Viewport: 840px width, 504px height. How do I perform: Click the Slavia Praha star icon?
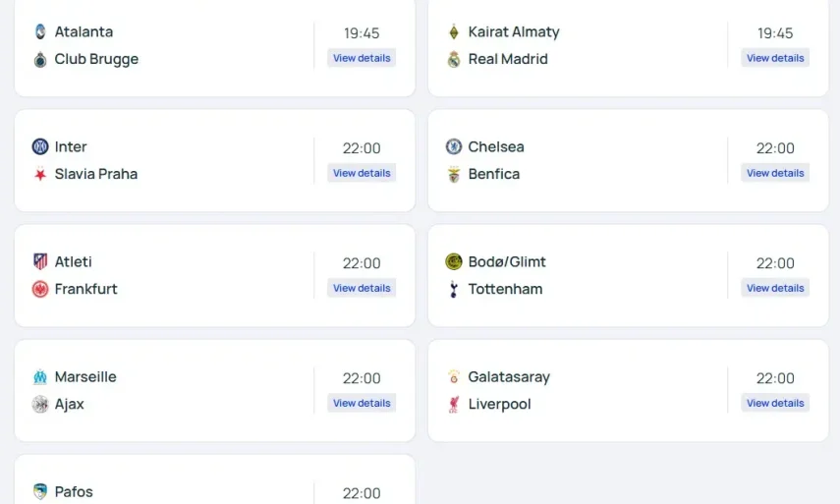[40, 174]
